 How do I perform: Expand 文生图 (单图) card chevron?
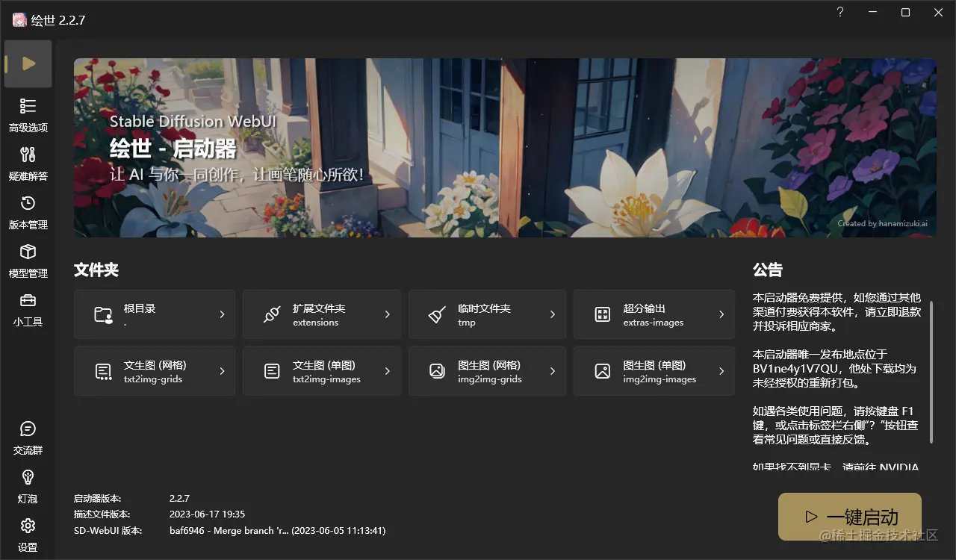click(388, 370)
